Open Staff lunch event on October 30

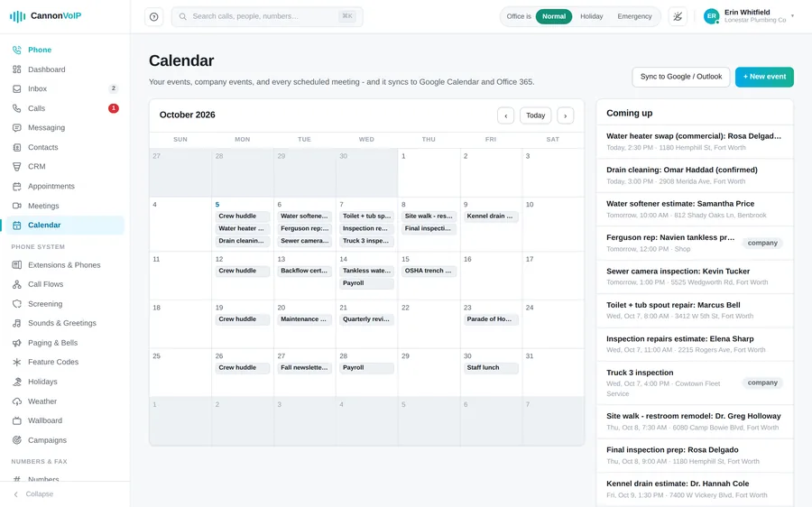click(491, 368)
